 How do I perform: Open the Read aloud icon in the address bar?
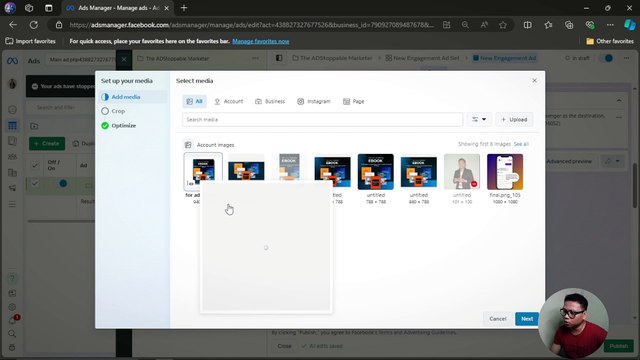[x=484, y=25]
